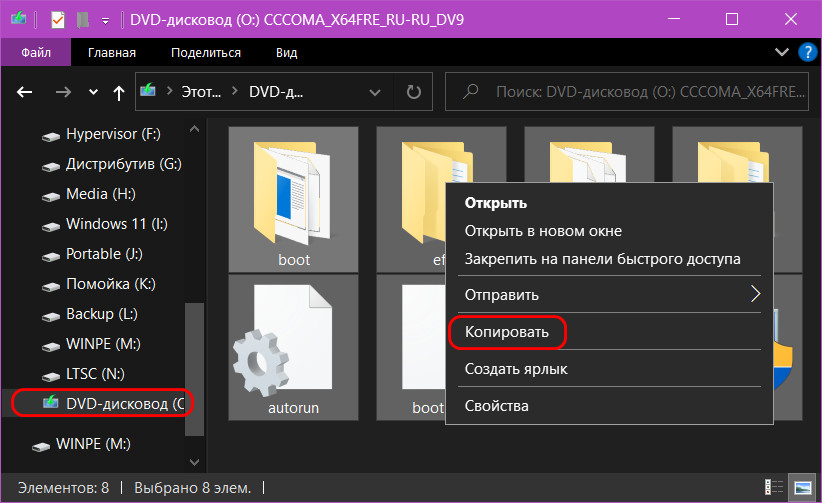The width and height of the screenshot is (822, 503).
Task: Go up one folder level
Action: (x=119, y=93)
